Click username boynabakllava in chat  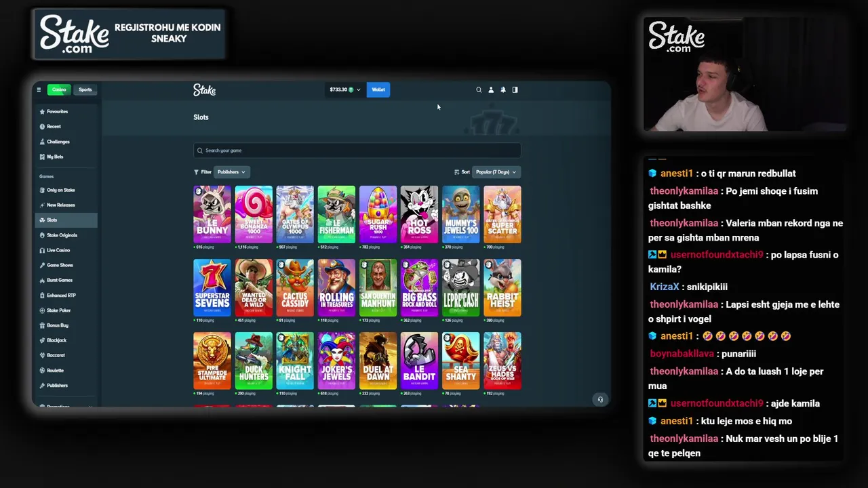682,354
